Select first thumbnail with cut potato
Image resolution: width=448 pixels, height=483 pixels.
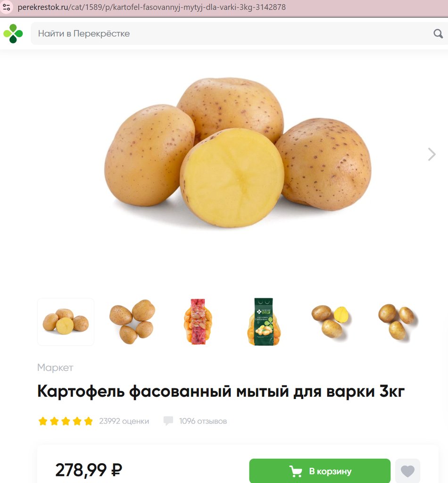pyautogui.click(x=66, y=322)
